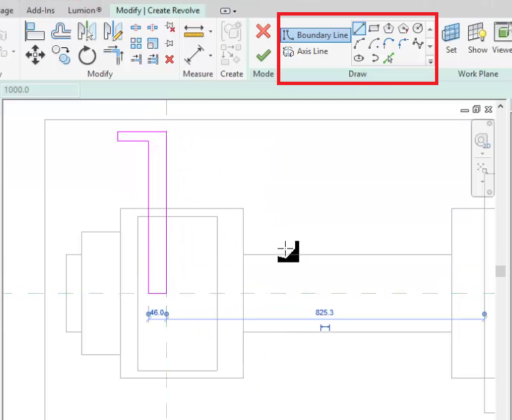
Task: Switch to Axis Line mode
Action: [305, 51]
